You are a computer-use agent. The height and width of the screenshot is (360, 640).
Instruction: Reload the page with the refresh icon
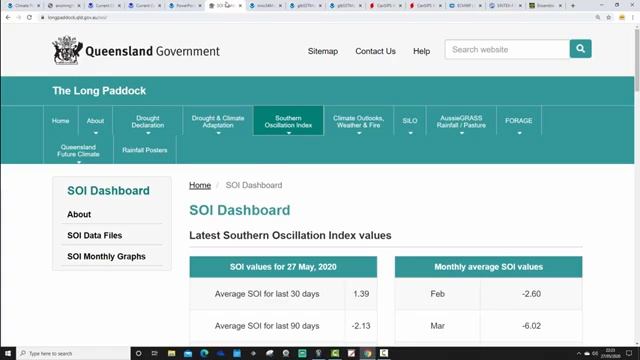29,18
